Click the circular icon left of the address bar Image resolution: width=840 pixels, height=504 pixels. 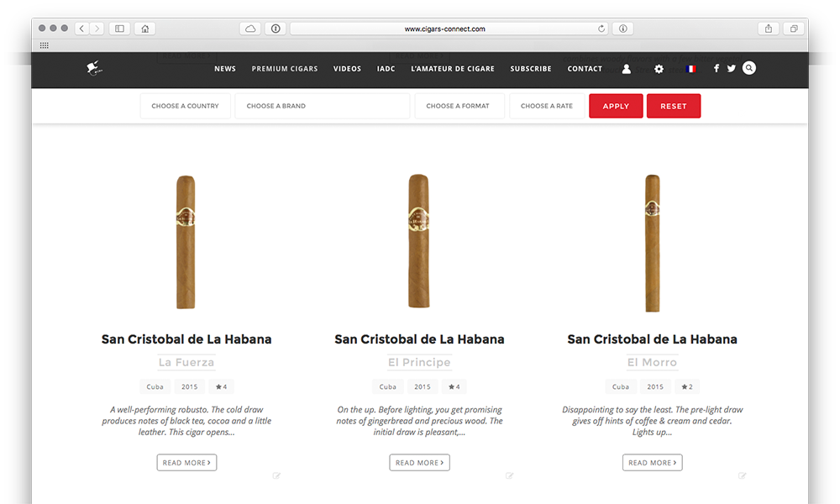pos(276,29)
